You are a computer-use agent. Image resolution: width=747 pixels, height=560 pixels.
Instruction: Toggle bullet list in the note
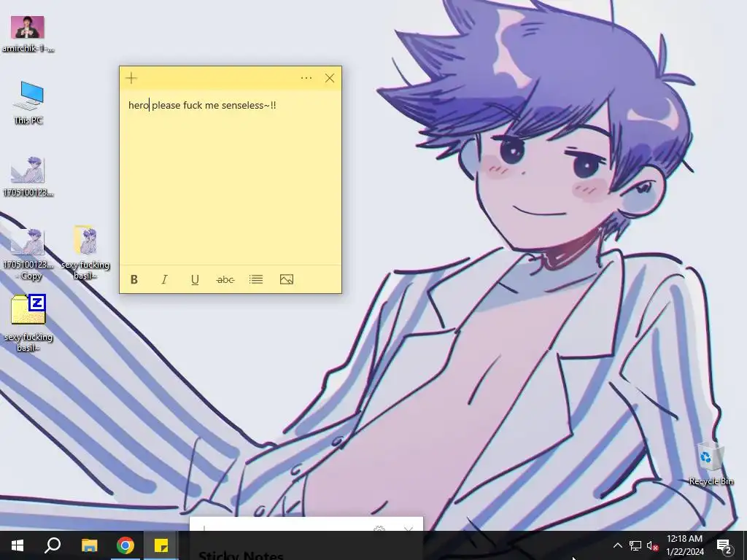coord(256,279)
